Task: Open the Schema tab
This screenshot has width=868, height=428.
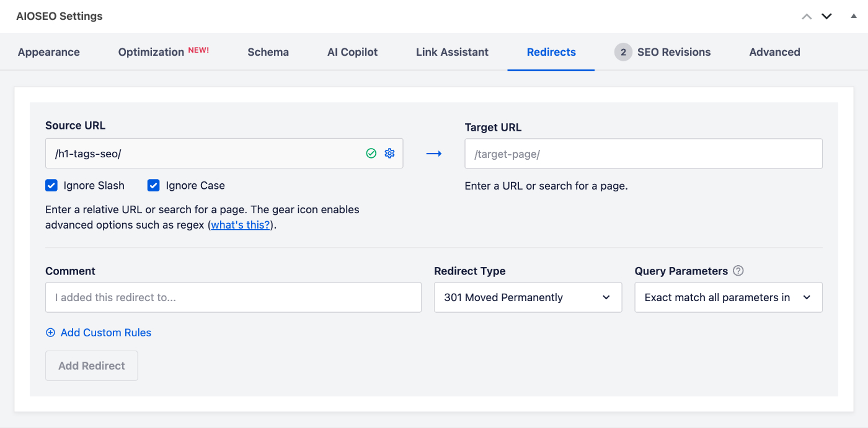Action: tap(268, 52)
